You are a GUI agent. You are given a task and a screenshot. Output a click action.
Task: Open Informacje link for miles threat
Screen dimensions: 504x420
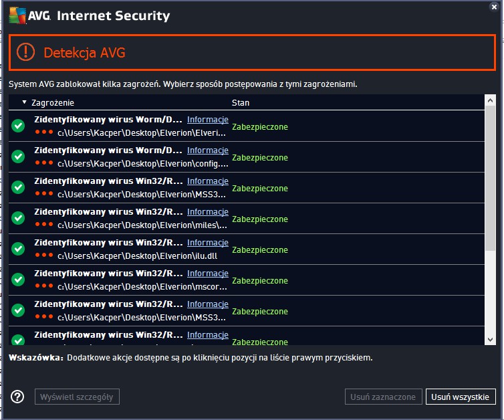point(208,211)
